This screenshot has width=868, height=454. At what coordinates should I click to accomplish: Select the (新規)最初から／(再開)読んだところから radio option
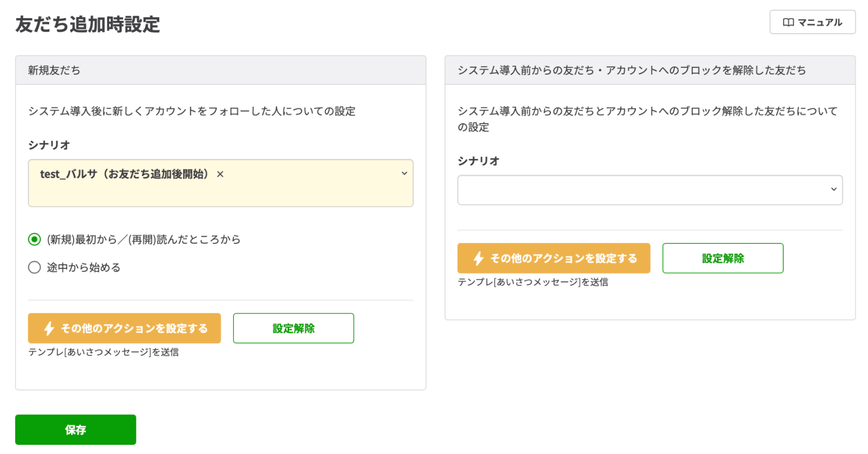(x=34, y=239)
